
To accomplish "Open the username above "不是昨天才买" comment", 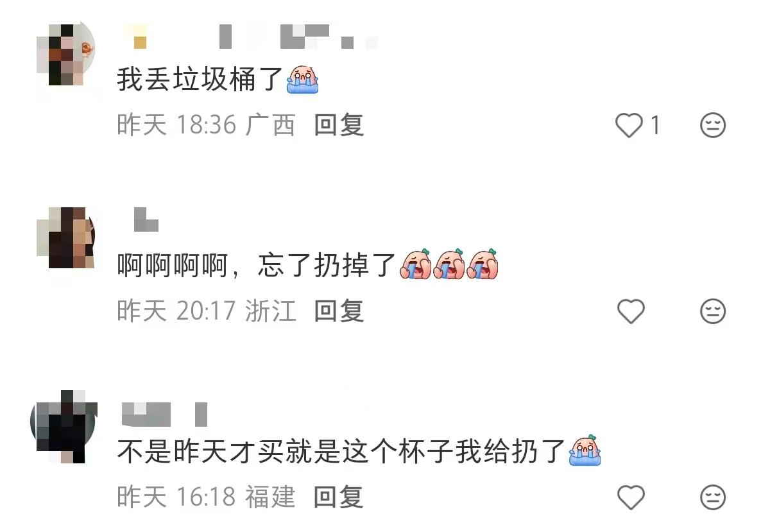I will (x=164, y=414).
